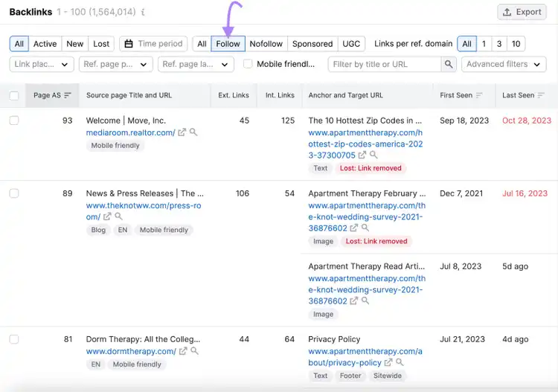Click the Blog tag under theknotww row
Image resolution: width=558 pixels, height=392 pixels.
coord(98,230)
